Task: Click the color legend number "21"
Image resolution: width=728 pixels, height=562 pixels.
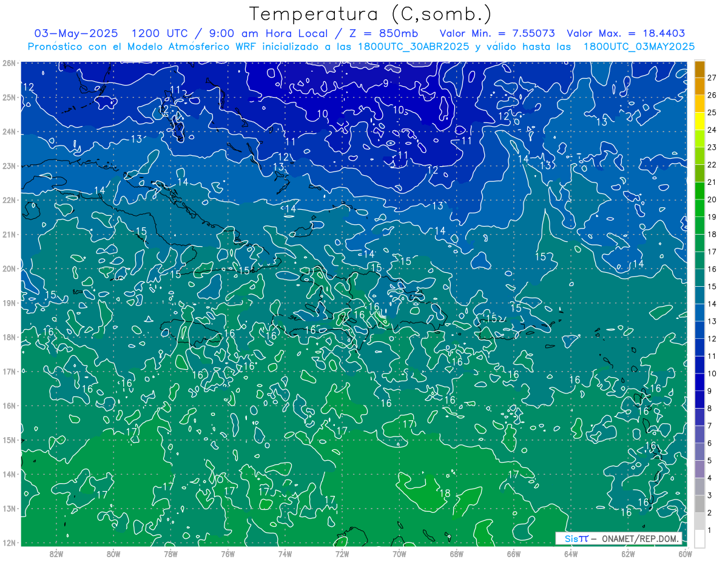Action: point(712,182)
